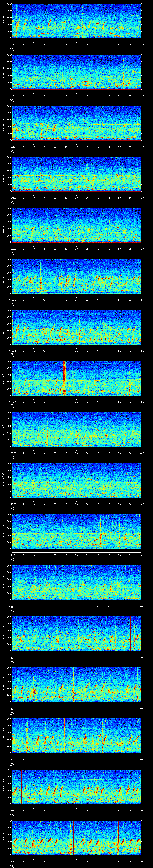This screenshot has height=868, width=153.
Task: Click the 14:12:00 start time label
Action: pos(12,606)
